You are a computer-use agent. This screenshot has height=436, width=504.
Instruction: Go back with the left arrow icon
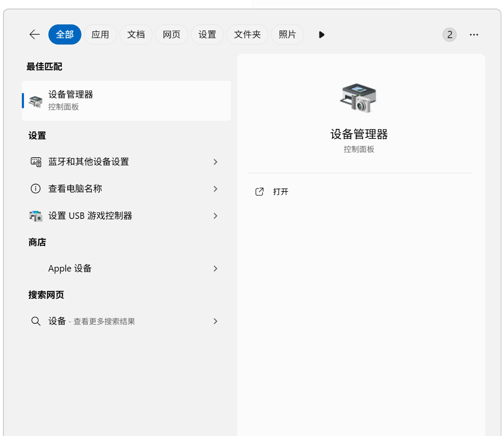34,34
